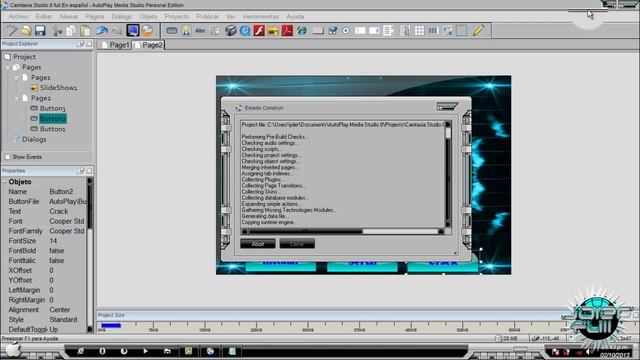
Task: Click the Build/Publish disc icon
Action: pyautogui.click(x=147, y=31)
